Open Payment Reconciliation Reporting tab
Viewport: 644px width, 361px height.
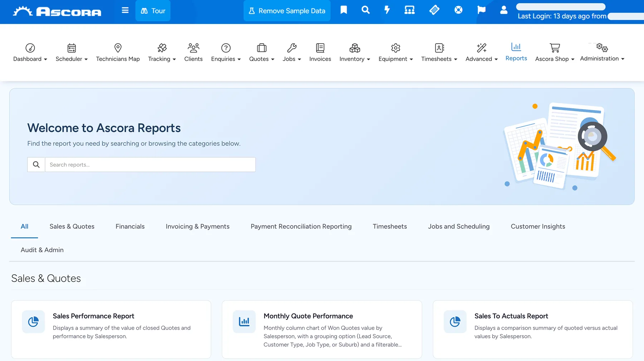pyautogui.click(x=301, y=226)
